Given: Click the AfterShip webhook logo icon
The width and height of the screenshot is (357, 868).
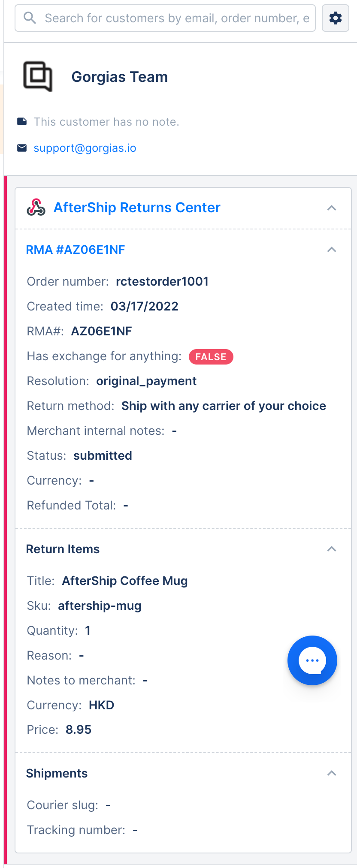Looking at the screenshot, I should [36, 208].
